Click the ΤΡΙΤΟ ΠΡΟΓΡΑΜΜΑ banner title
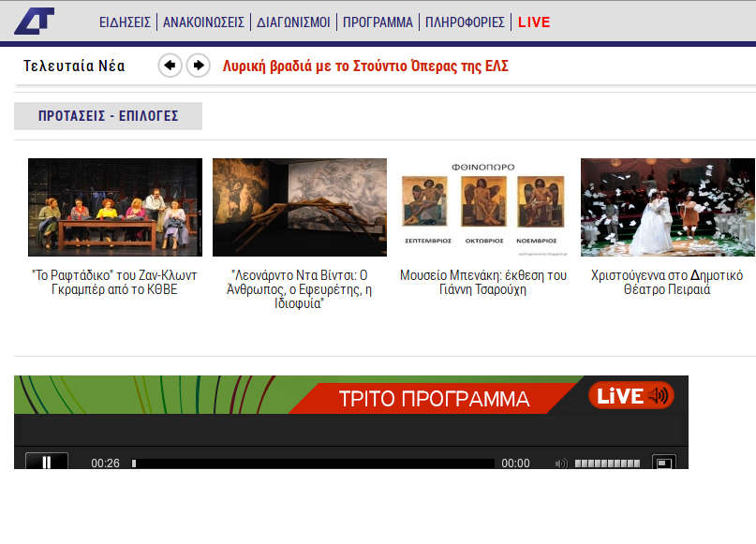The image size is (756, 544). click(434, 399)
